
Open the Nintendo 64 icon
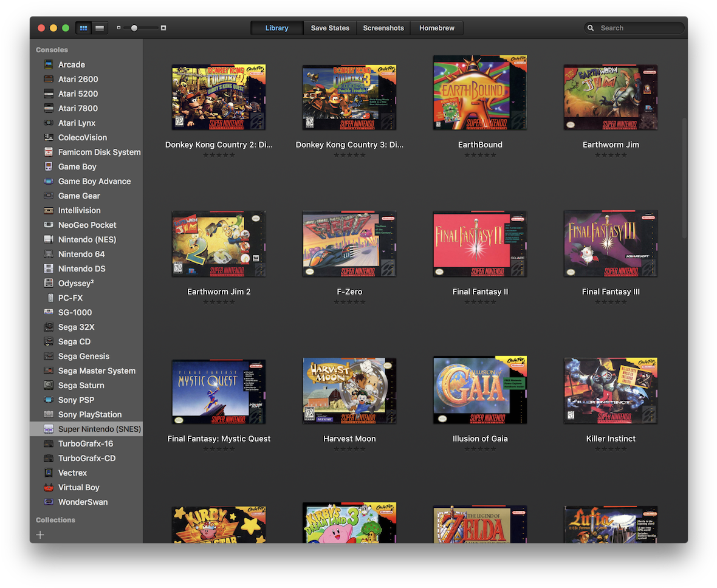click(x=49, y=255)
